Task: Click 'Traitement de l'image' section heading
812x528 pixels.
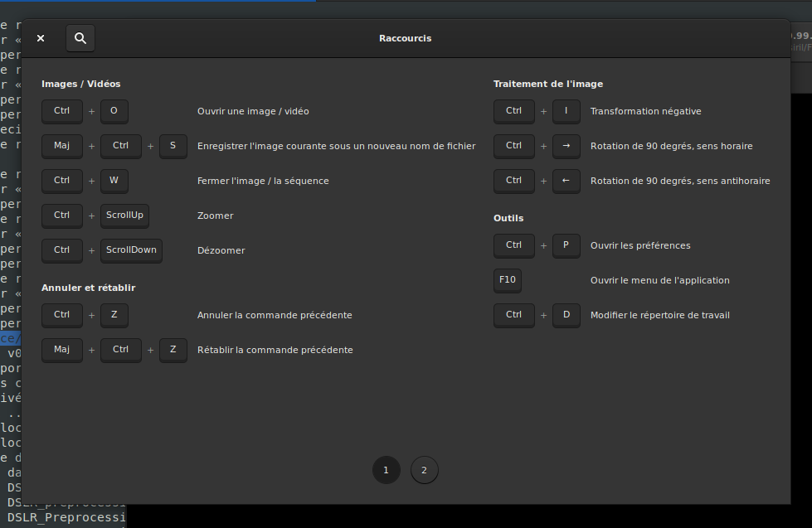Action: coord(548,84)
